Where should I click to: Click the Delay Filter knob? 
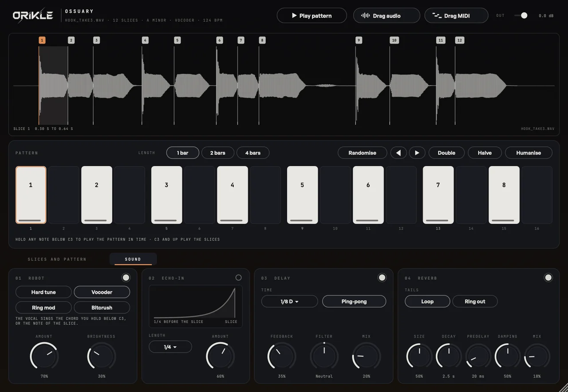[324, 356]
